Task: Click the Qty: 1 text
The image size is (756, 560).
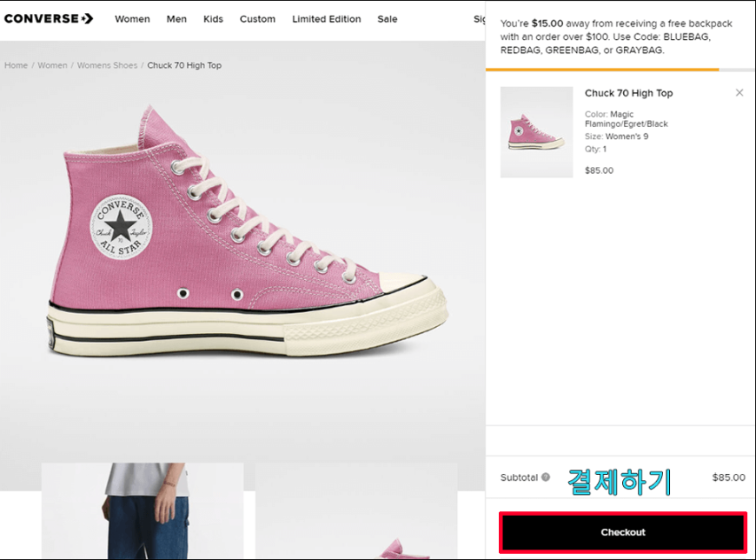Action: click(x=595, y=149)
